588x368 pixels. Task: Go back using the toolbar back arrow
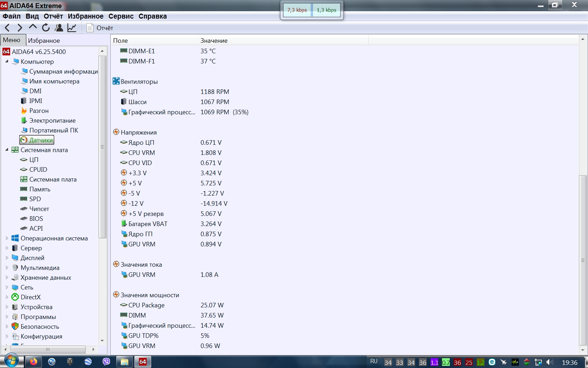pyautogui.click(x=7, y=28)
